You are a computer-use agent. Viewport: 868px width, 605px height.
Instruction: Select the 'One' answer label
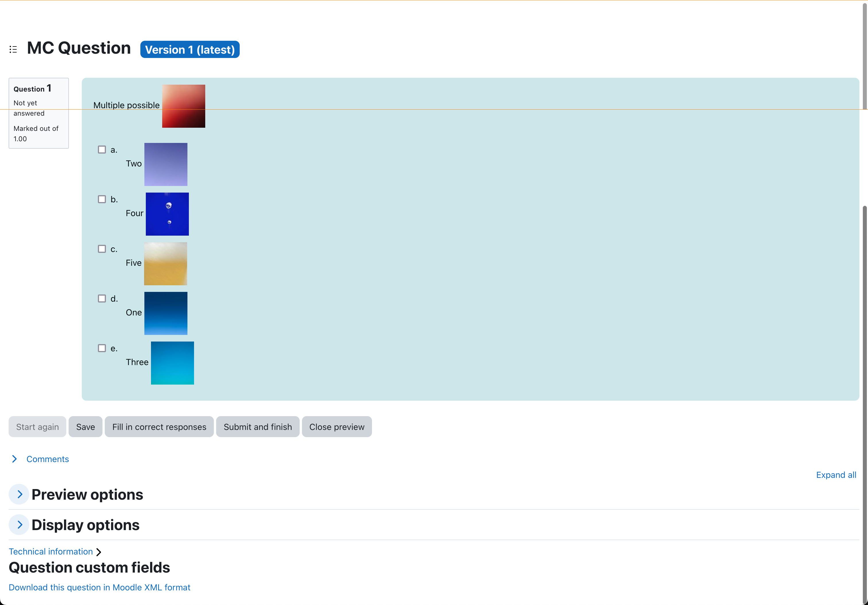pos(134,313)
